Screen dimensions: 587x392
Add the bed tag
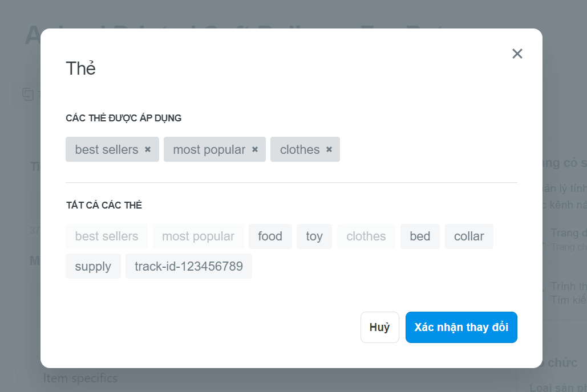(x=420, y=236)
